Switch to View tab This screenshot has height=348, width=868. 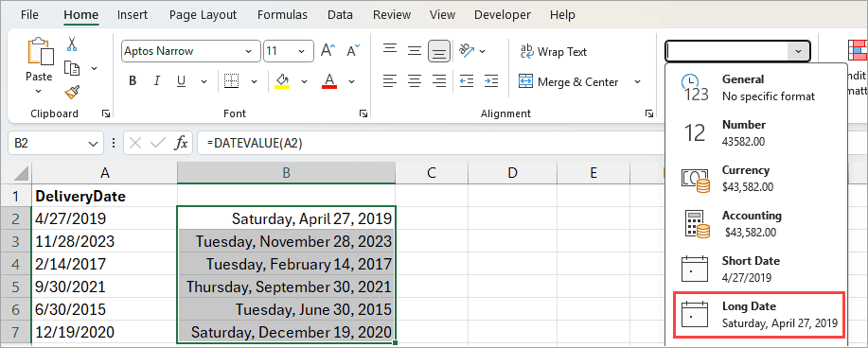tap(442, 15)
